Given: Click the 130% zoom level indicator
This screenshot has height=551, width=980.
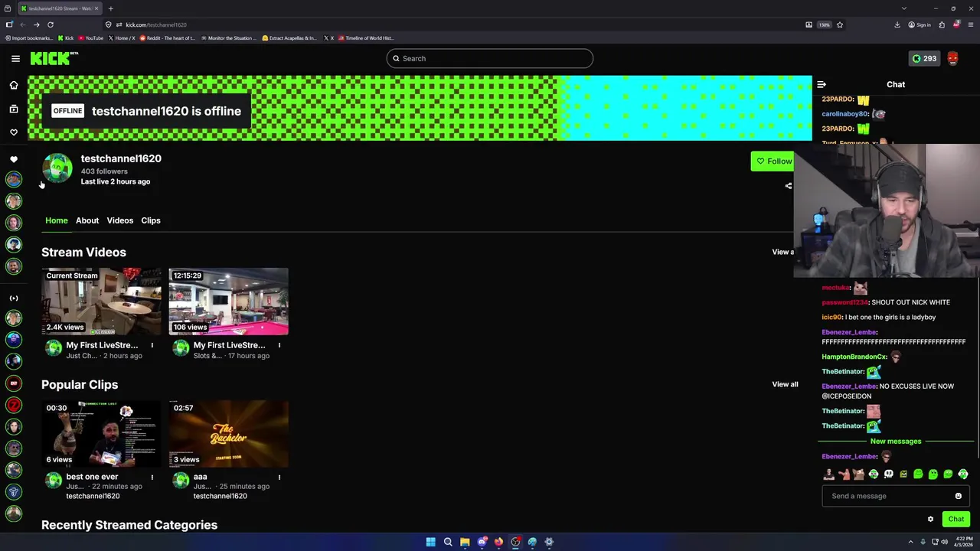Looking at the screenshot, I should pos(824,24).
